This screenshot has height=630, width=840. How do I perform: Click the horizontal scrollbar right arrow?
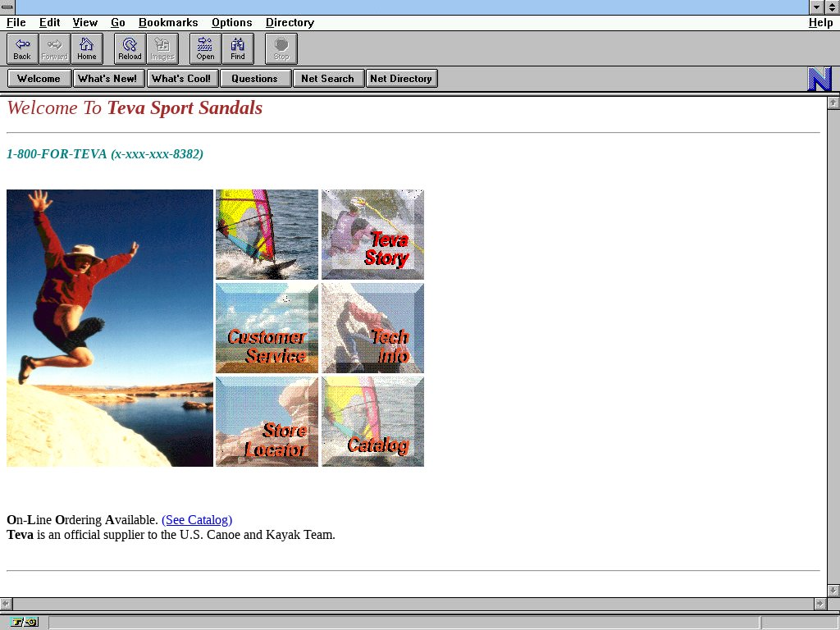[819, 604]
